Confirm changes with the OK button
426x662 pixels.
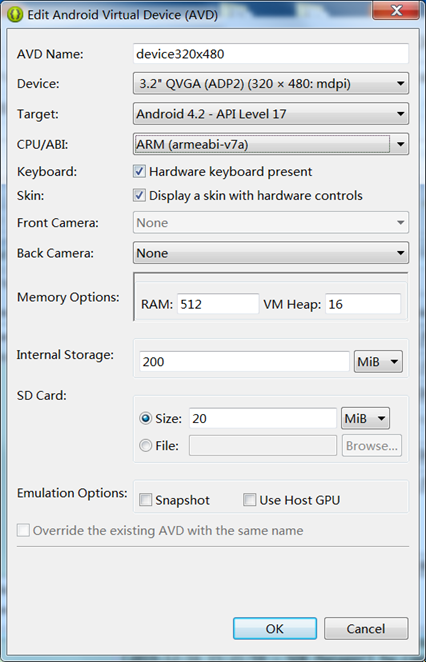275,629
